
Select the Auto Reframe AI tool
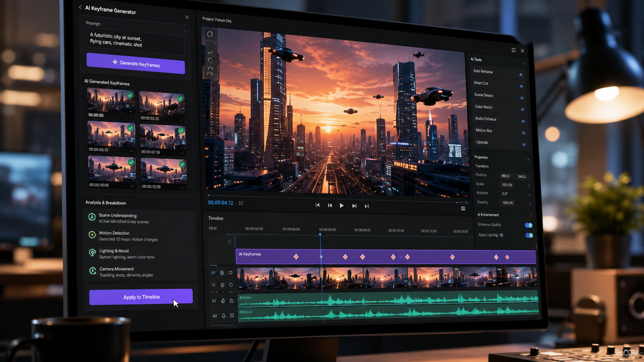tap(498, 73)
